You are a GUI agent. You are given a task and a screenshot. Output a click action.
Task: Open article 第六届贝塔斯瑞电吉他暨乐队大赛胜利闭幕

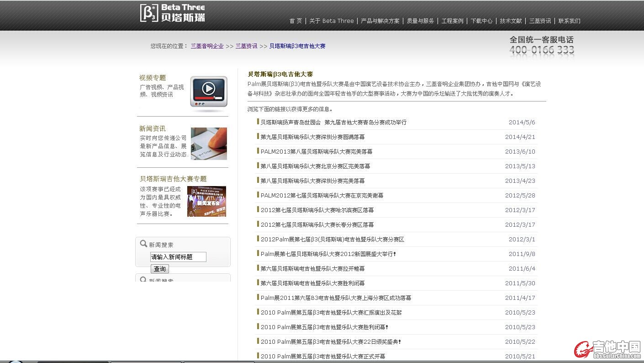click(x=313, y=283)
